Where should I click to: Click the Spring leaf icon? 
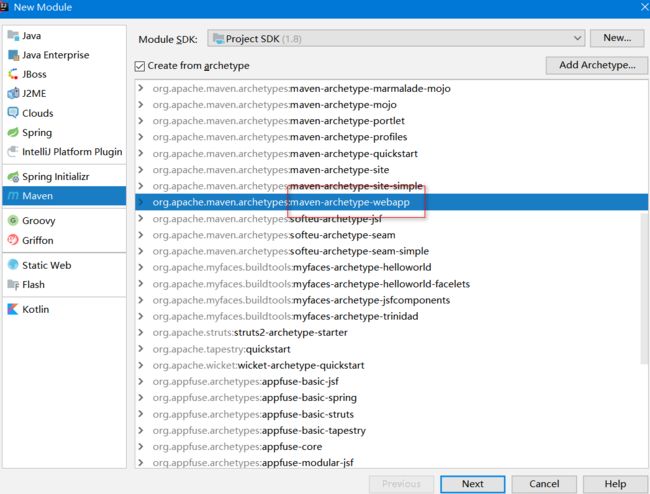13,132
